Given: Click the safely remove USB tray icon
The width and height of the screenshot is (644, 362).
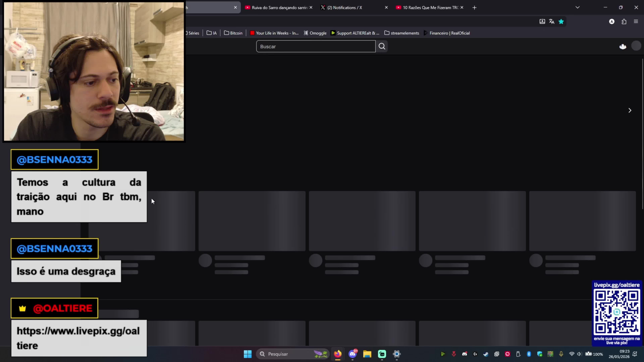Looking at the screenshot, I should point(518,354).
